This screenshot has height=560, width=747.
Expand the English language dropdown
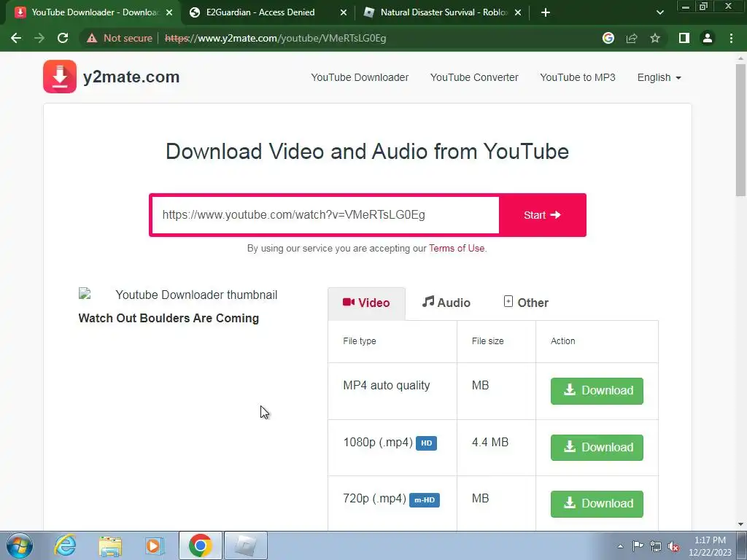pyautogui.click(x=659, y=77)
